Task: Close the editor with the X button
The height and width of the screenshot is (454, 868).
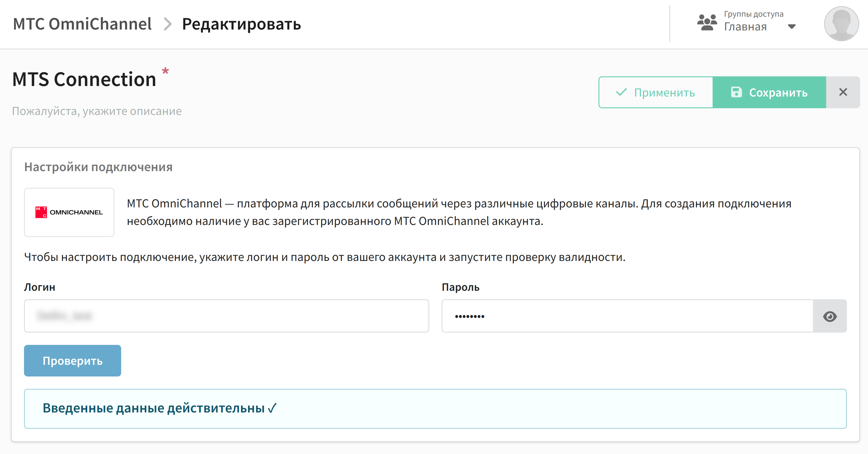Action: (843, 92)
